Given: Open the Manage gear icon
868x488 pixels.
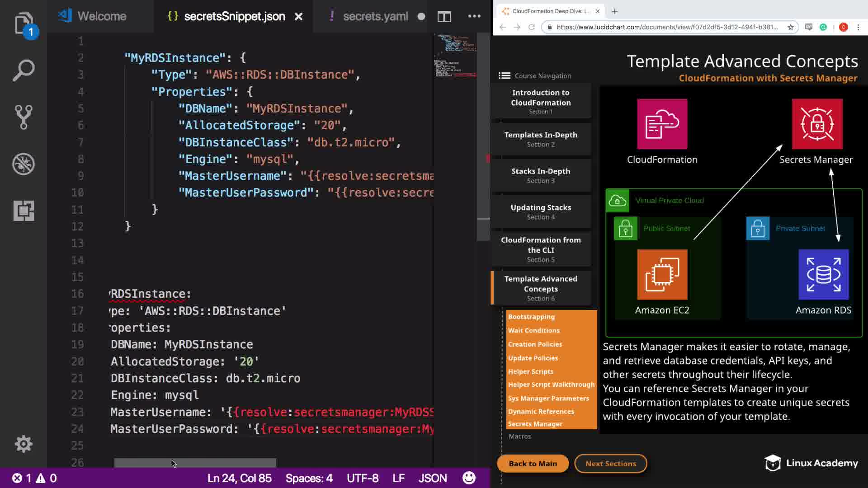Looking at the screenshot, I should point(24,444).
